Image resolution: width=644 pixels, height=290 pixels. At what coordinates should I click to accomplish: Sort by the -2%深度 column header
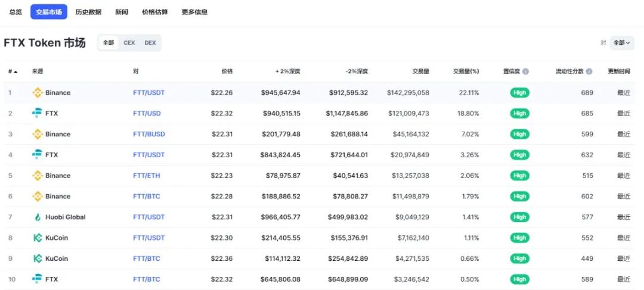point(357,71)
